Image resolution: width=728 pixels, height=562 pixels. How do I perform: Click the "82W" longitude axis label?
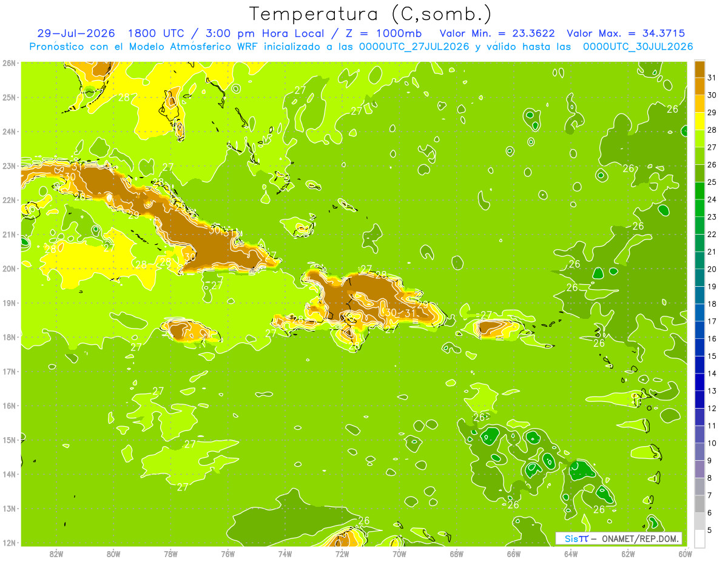(x=56, y=554)
